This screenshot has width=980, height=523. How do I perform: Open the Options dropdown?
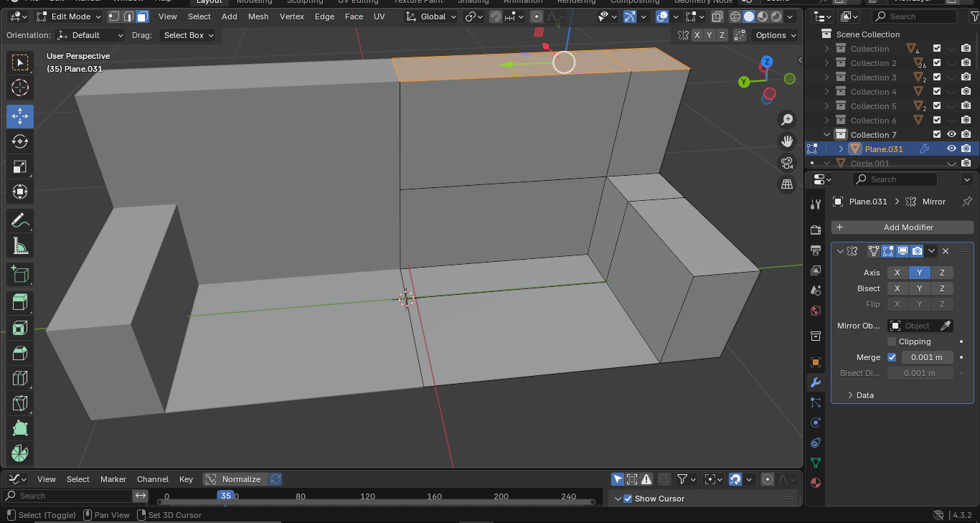[x=776, y=35]
